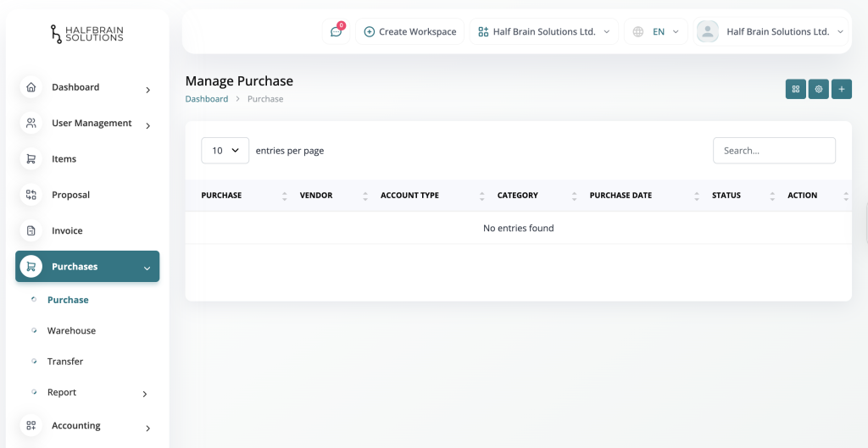
Task: Open the user profile dropdown menu
Action: [x=771, y=32]
